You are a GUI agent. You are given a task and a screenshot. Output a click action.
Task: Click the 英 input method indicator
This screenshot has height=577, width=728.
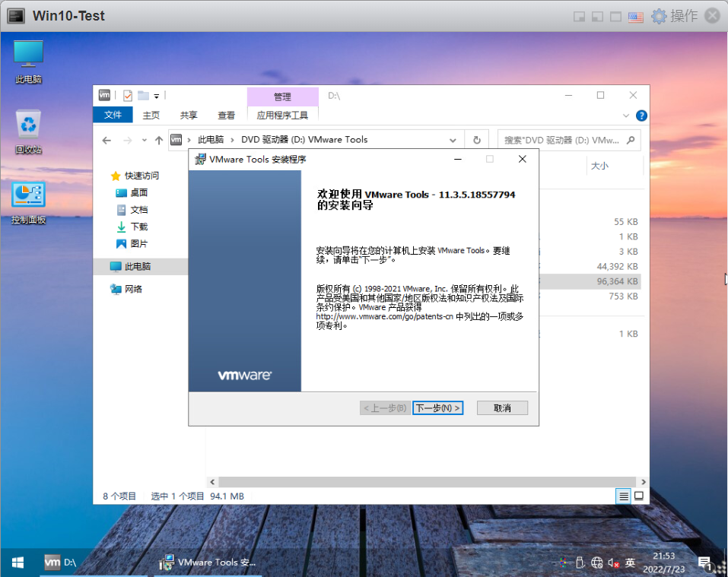[x=630, y=563]
